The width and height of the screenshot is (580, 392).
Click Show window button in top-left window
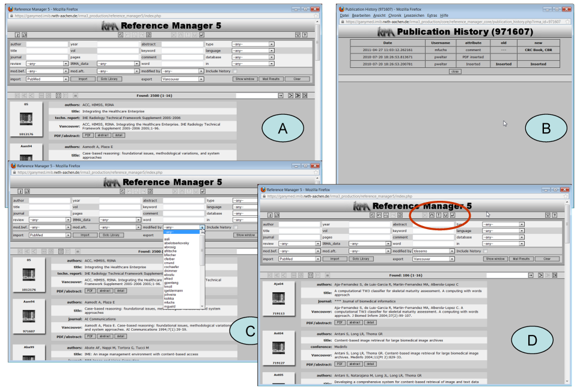(245, 79)
